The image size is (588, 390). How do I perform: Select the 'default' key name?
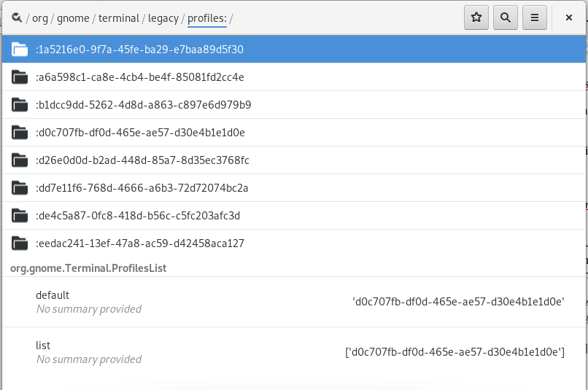(x=53, y=295)
